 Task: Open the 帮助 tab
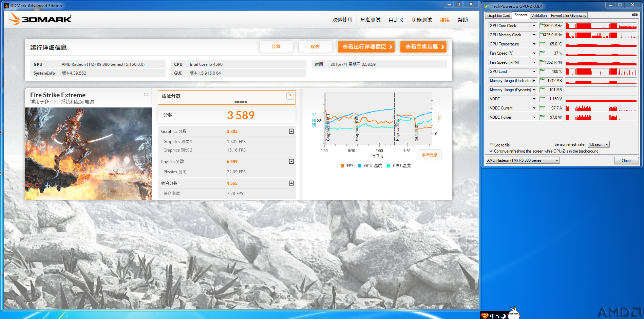(x=462, y=20)
